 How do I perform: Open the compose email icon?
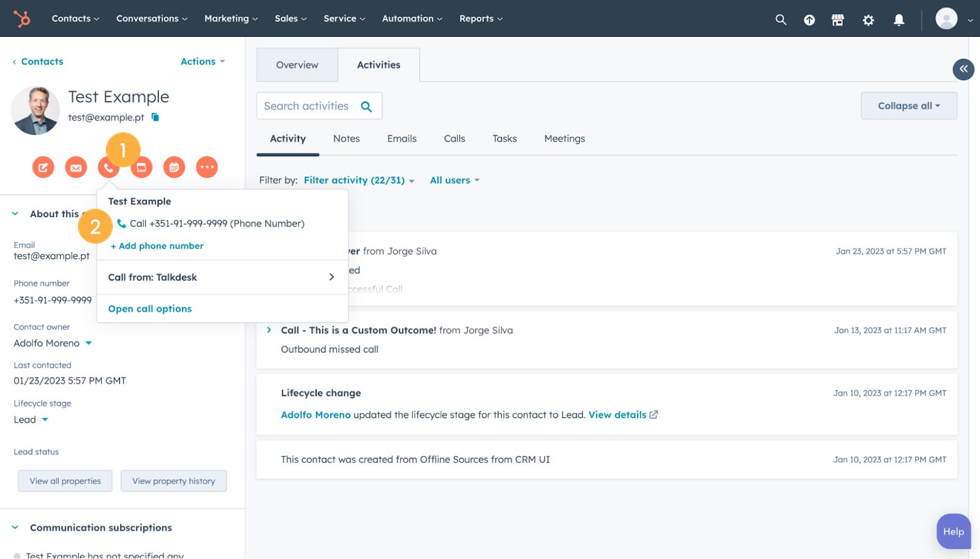click(76, 167)
